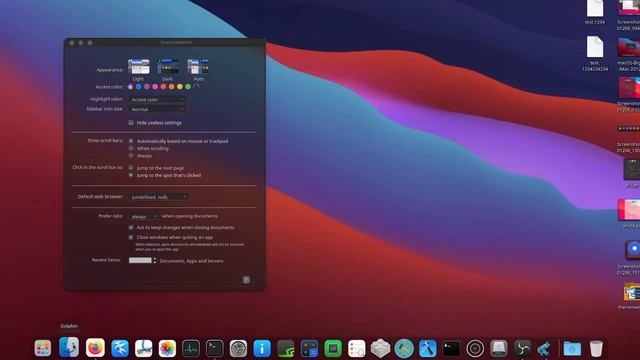Open Launchpad grid icon in dock
Viewport: 640px width, 360px height.
point(43,348)
